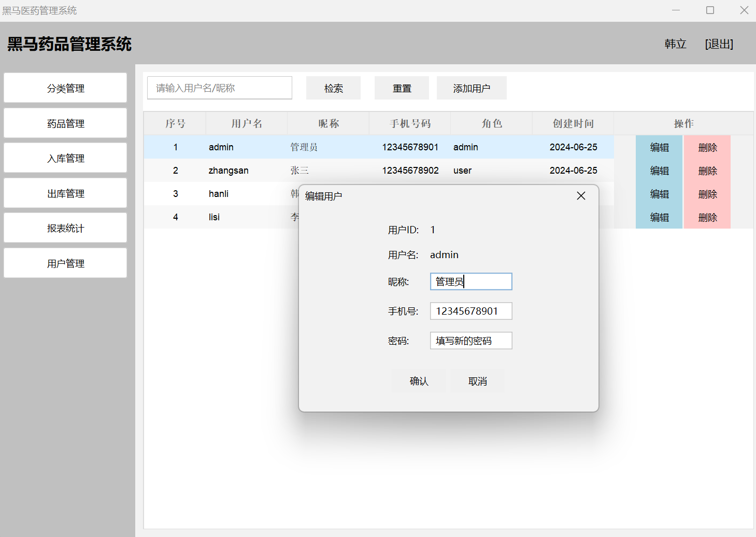The height and width of the screenshot is (537, 756).
Task: Click the 添加用户 button
Action: pos(472,88)
